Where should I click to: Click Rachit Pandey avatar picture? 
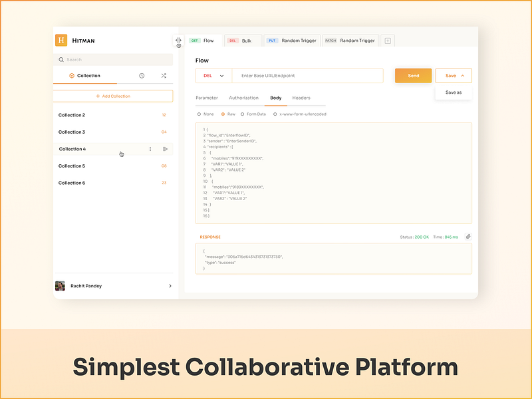point(60,286)
